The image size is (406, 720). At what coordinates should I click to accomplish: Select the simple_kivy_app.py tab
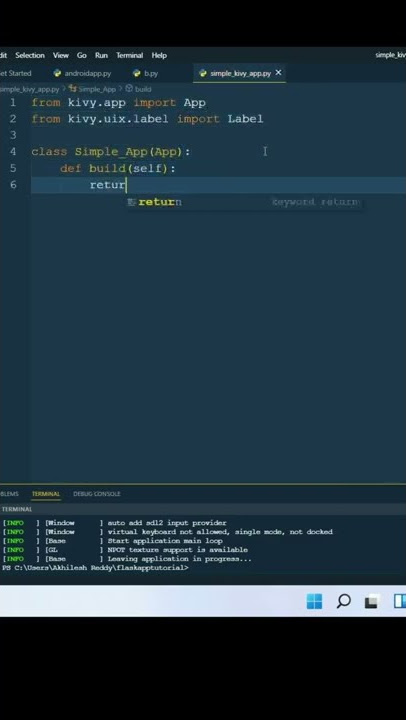point(240,73)
